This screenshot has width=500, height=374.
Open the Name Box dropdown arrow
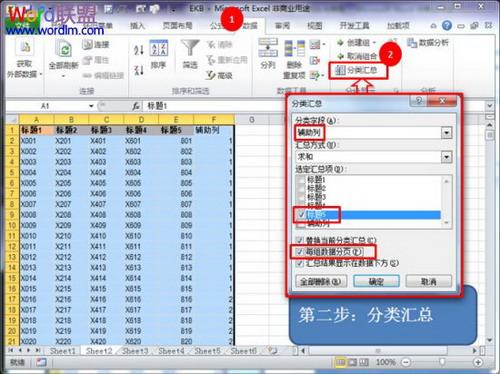91,106
